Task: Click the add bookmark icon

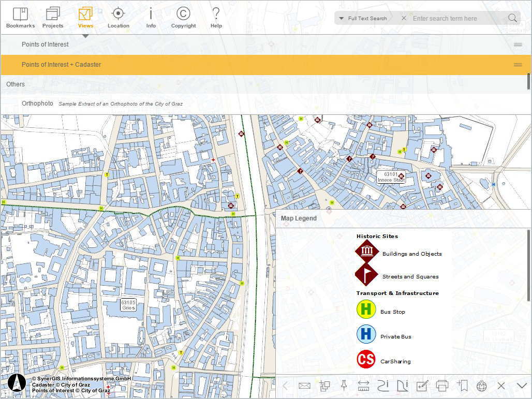Action: [x=462, y=386]
